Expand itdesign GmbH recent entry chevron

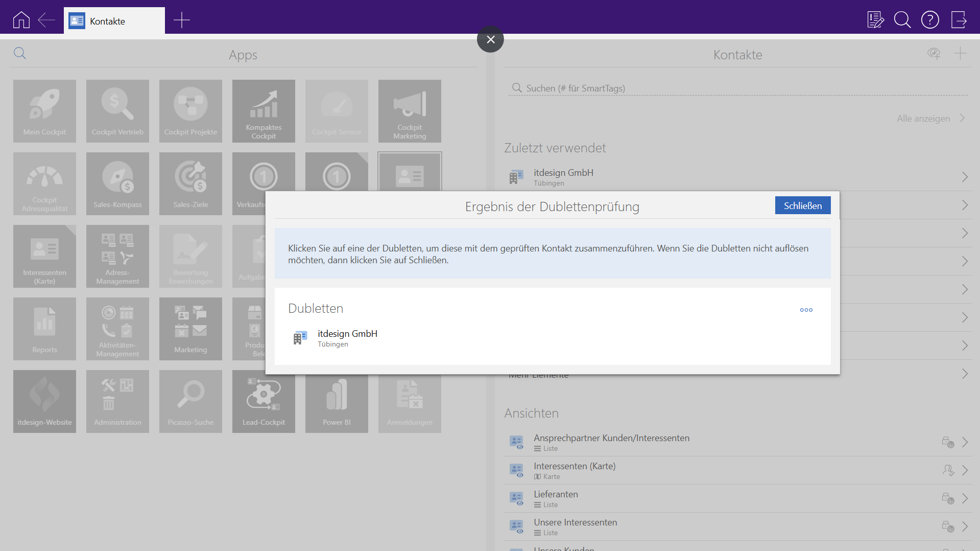tap(965, 177)
